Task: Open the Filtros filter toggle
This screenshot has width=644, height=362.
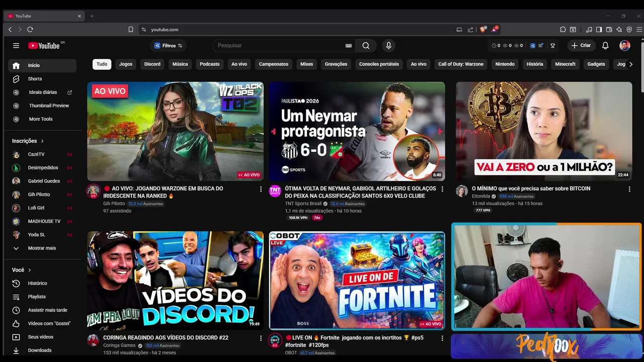Action: pos(168,46)
